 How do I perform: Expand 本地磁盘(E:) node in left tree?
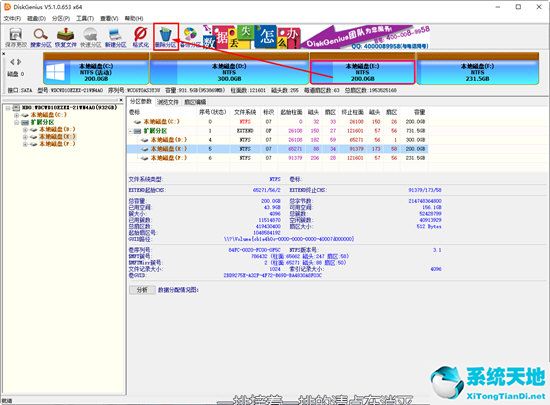25,137
